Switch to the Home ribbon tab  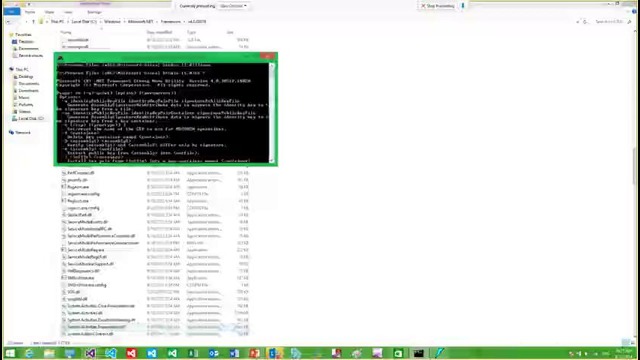click(30, 12)
